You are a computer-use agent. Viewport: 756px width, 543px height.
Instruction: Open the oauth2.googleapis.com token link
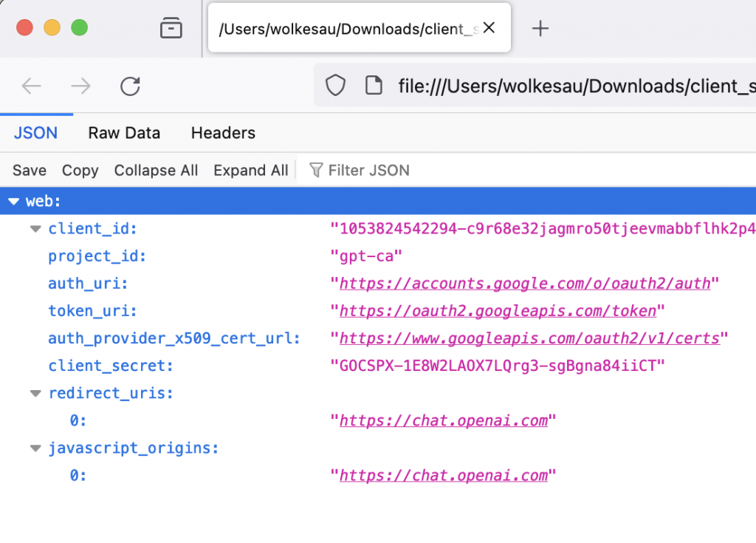tap(498, 311)
